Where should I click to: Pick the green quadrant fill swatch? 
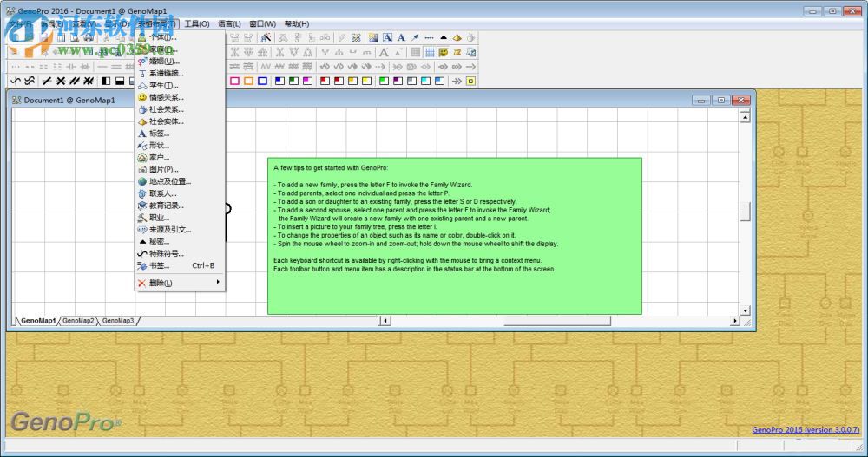click(x=294, y=81)
